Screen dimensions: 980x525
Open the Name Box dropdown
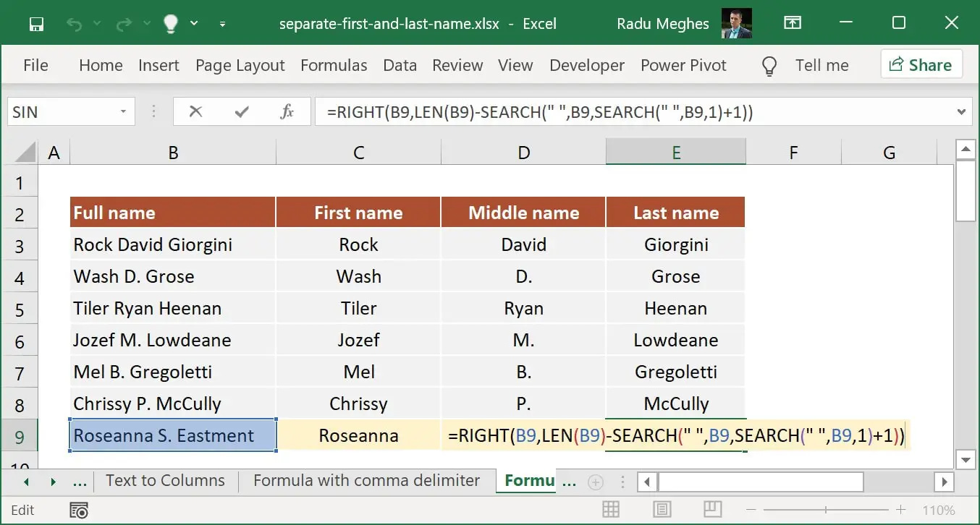click(123, 111)
